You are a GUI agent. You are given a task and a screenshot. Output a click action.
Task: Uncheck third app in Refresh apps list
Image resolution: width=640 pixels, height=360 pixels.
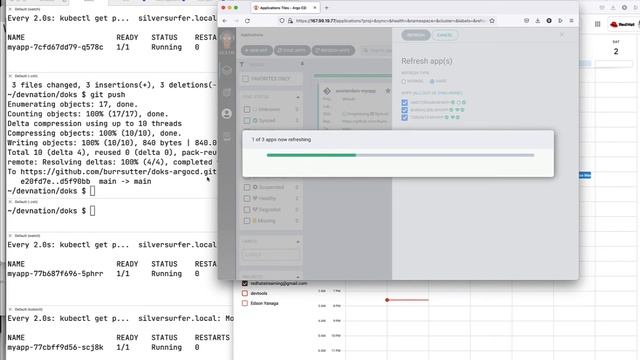tap(404, 117)
